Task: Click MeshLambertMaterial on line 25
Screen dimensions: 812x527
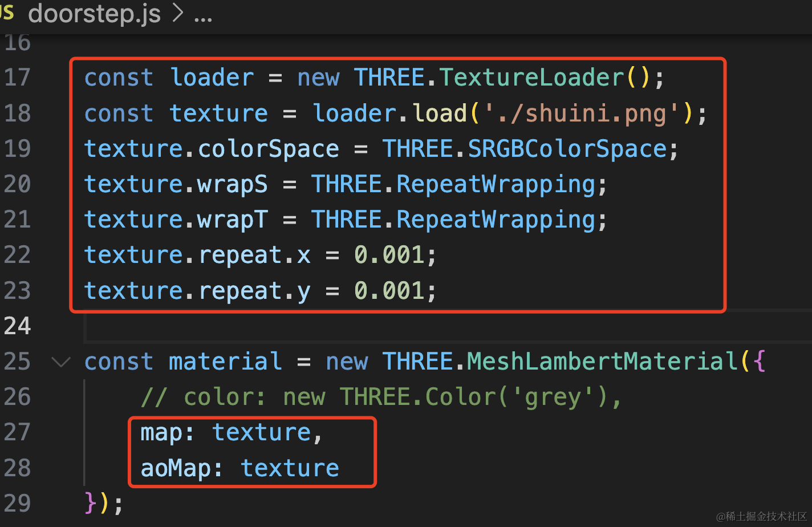Action: click(603, 362)
